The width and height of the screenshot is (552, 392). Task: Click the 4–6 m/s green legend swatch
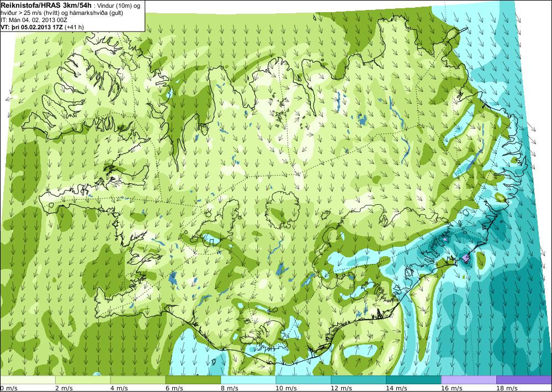click(x=138, y=380)
